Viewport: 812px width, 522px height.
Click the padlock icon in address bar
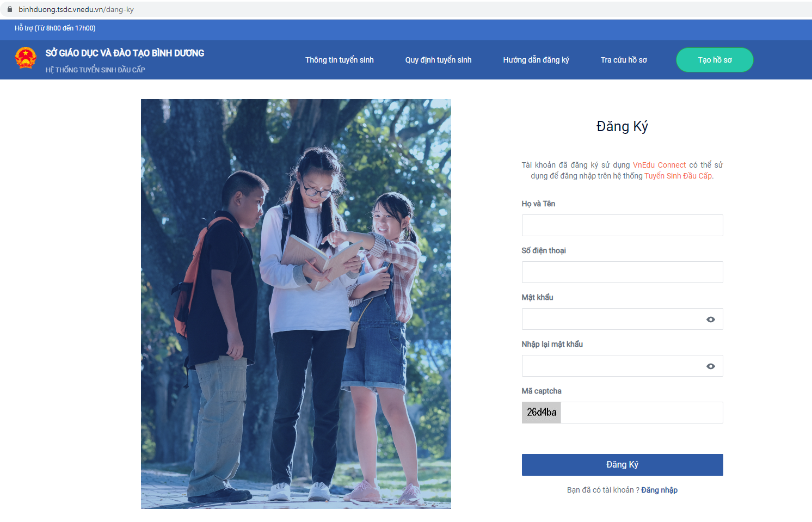point(9,9)
